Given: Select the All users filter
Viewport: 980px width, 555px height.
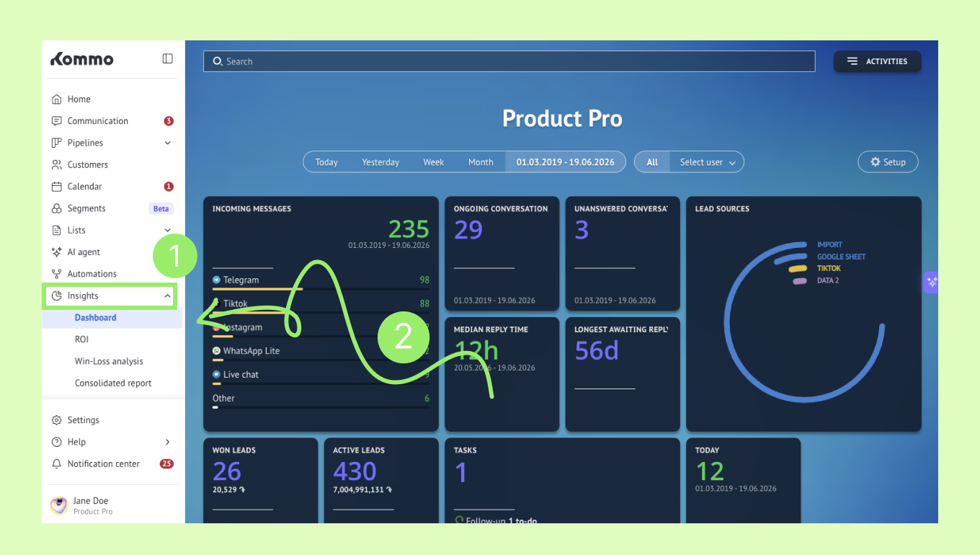Looking at the screenshot, I should point(652,162).
